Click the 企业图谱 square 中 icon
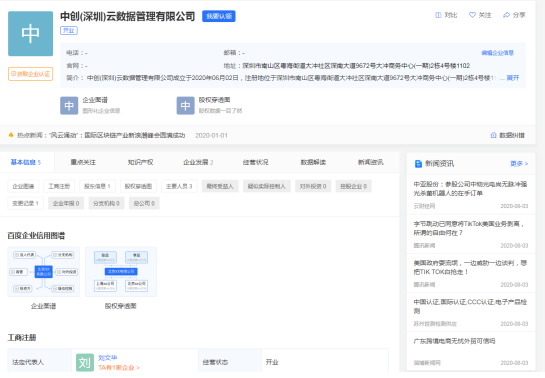Viewport: 545px width, 378px height. pyautogui.click(x=69, y=105)
